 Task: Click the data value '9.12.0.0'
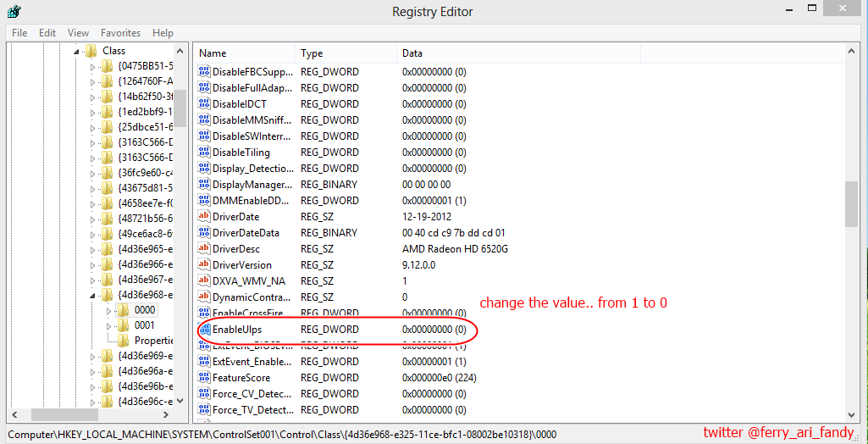click(418, 264)
